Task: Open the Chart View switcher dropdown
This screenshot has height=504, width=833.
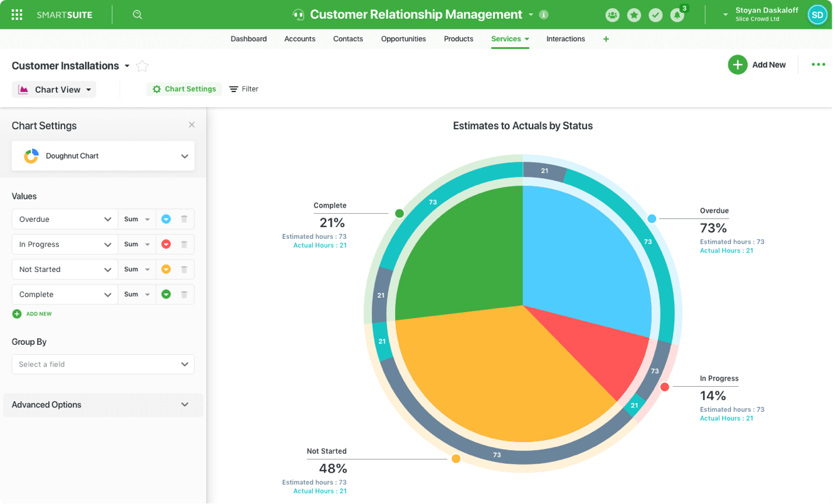Action: click(54, 90)
